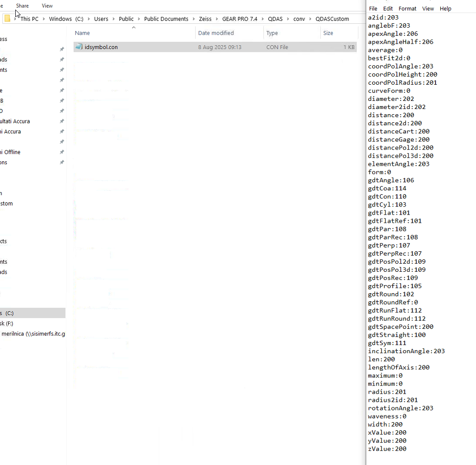Click the pin icon beside ni Accura

[x=62, y=131]
